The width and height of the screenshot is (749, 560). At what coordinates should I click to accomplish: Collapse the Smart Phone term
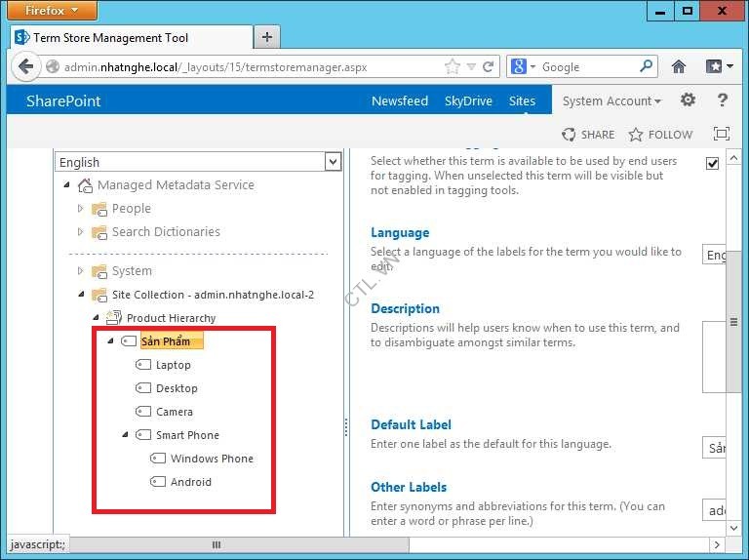[125, 435]
